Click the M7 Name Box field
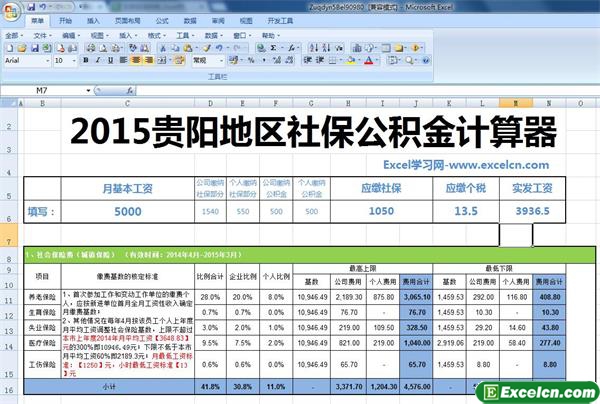The height and width of the screenshot is (404, 600). pyautogui.click(x=42, y=91)
